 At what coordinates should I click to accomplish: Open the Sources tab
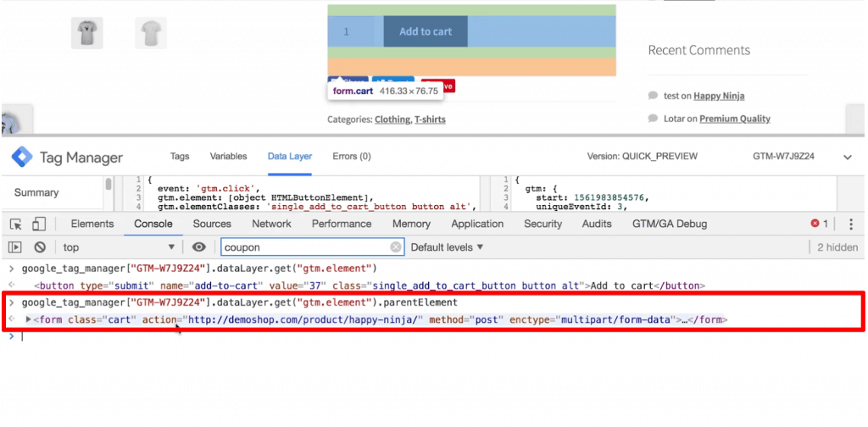pos(212,224)
